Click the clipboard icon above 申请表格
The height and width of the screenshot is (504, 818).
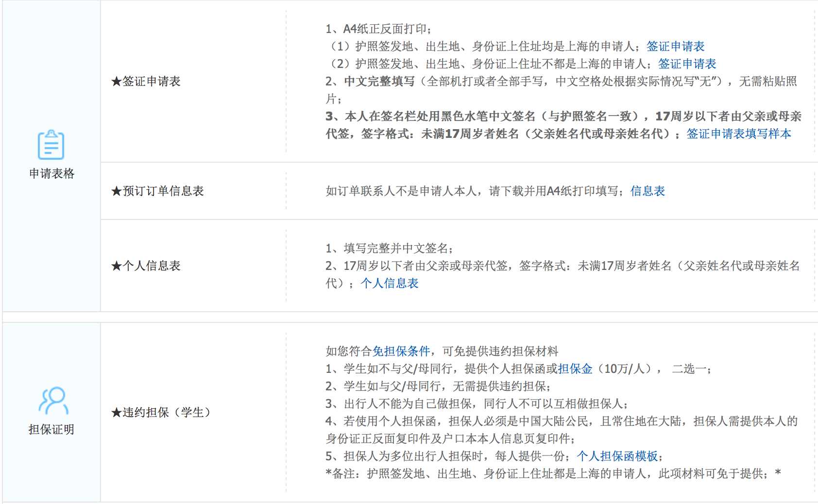click(x=51, y=145)
